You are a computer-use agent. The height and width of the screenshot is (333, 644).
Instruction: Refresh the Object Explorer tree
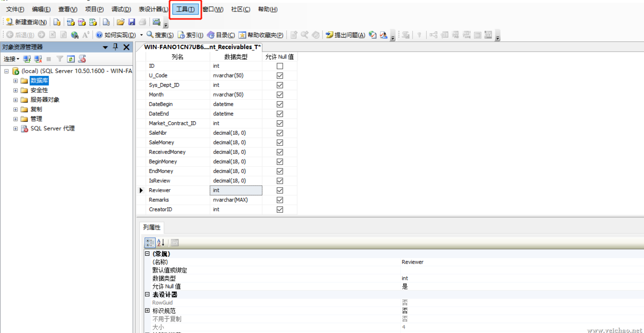(x=71, y=59)
